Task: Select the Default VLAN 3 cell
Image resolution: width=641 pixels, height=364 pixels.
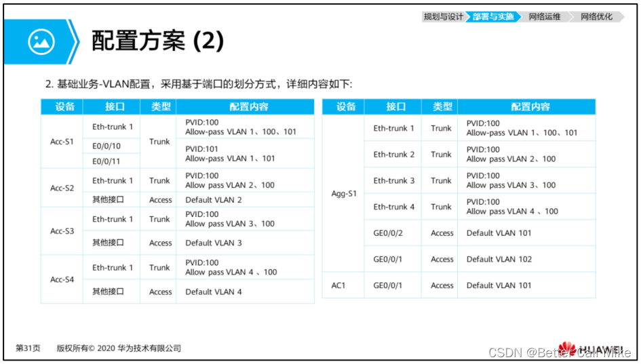Action: coord(246,243)
